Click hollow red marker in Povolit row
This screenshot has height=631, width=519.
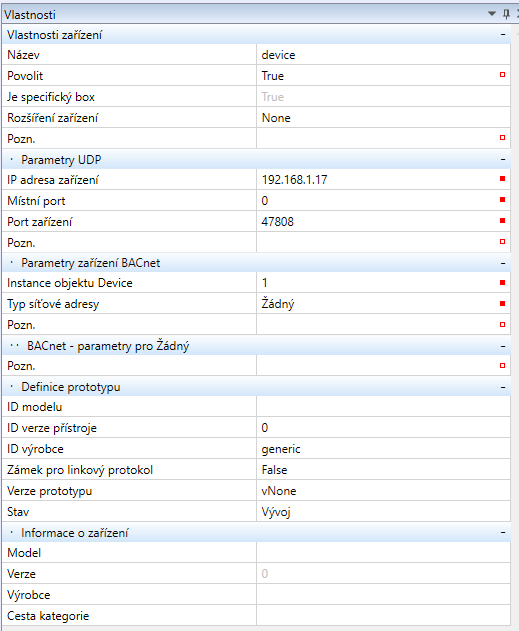pos(502,74)
